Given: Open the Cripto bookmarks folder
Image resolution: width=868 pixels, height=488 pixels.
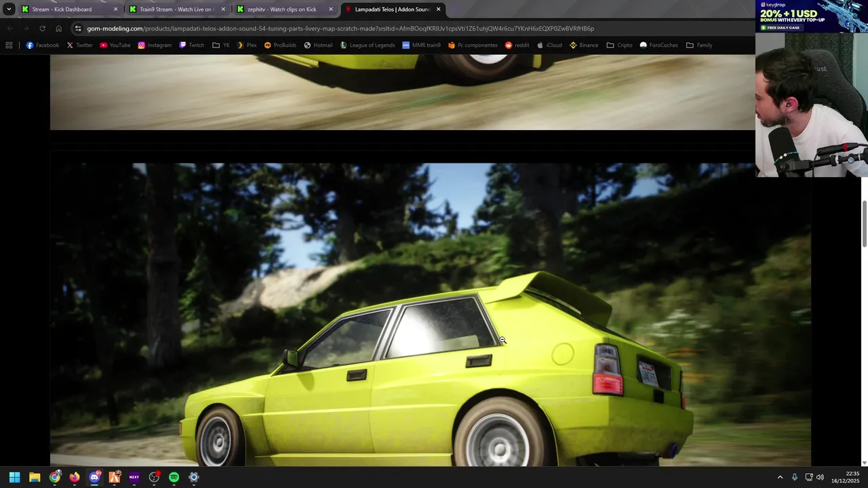Looking at the screenshot, I should coord(619,45).
